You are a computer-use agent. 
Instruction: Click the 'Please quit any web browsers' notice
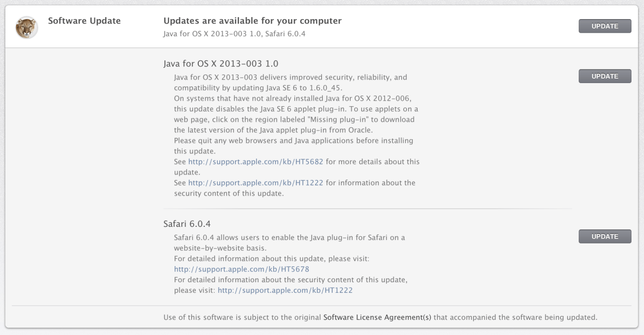click(x=293, y=141)
